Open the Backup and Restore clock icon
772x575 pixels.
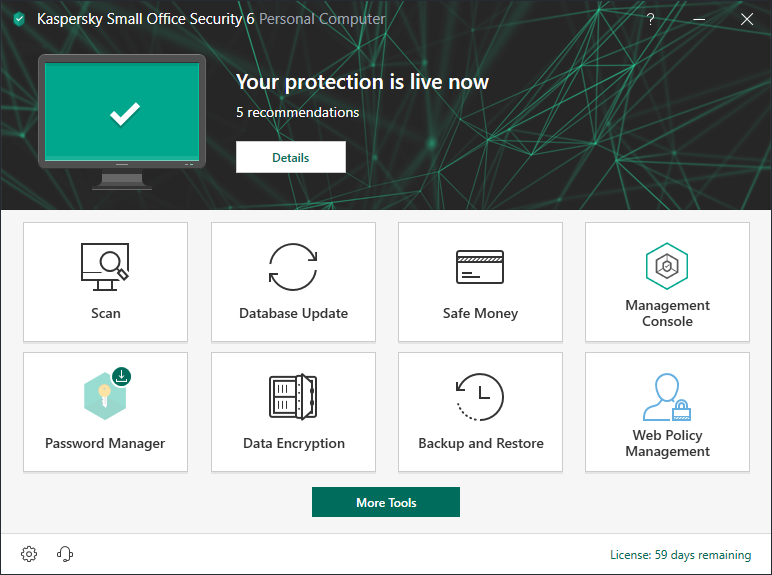480,397
